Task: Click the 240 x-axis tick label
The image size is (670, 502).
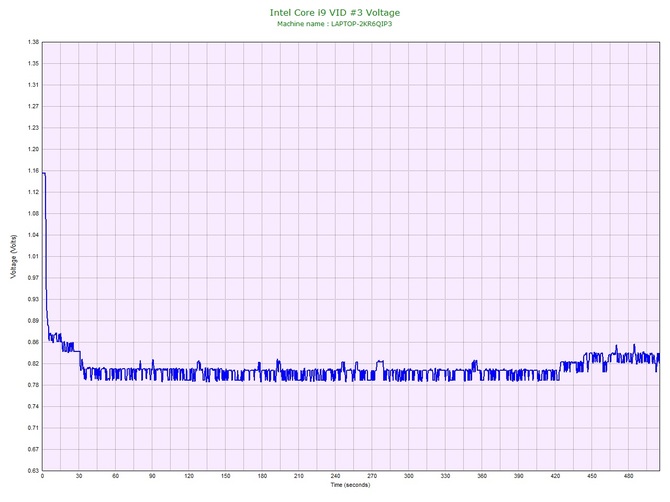Action: click(x=335, y=476)
